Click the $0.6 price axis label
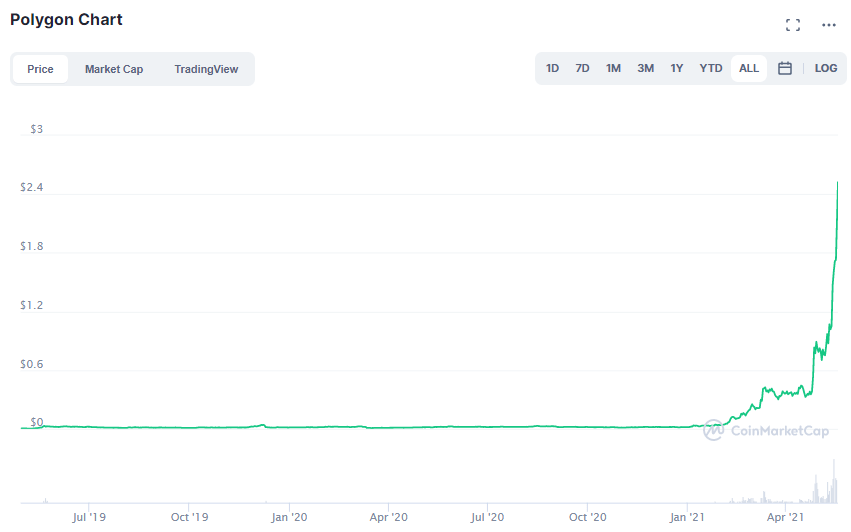 coord(31,364)
